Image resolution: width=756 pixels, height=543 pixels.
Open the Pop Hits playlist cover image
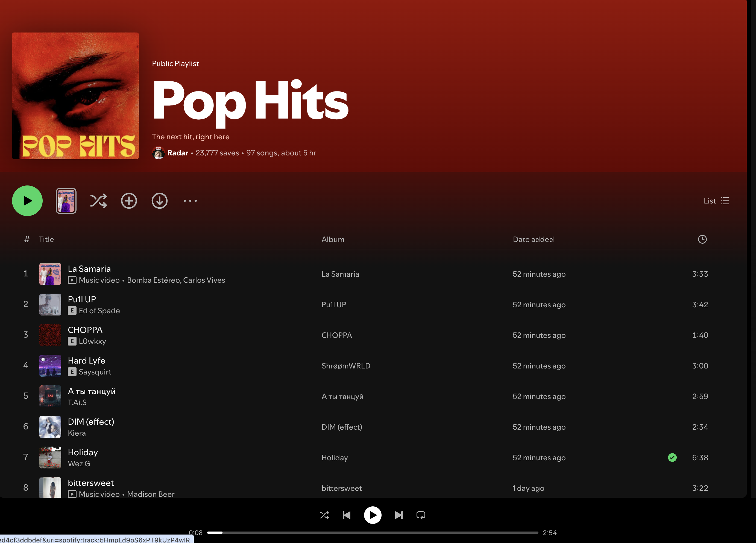coord(75,96)
